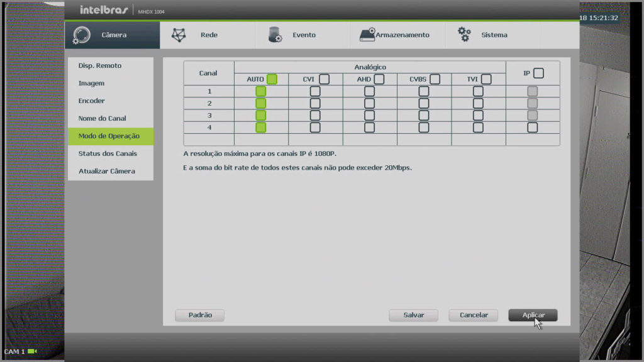This screenshot has width=644, height=362.
Task: Click the greyed IP checkbox for channel 2
Action: (x=532, y=104)
